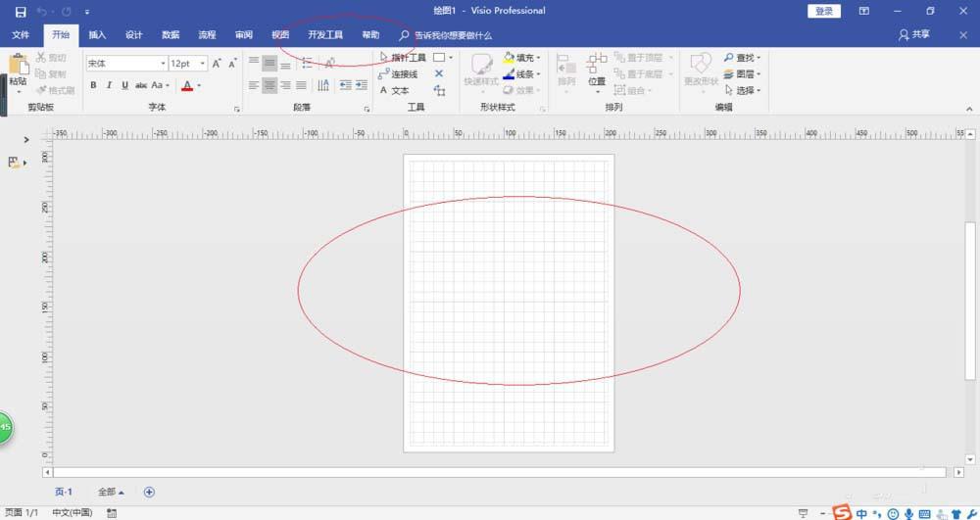Click the 全部 all pages button
The height and width of the screenshot is (520, 980).
point(111,492)
